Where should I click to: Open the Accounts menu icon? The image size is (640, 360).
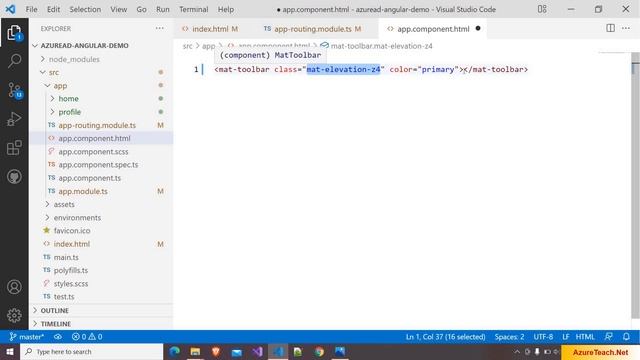[14, 287]
